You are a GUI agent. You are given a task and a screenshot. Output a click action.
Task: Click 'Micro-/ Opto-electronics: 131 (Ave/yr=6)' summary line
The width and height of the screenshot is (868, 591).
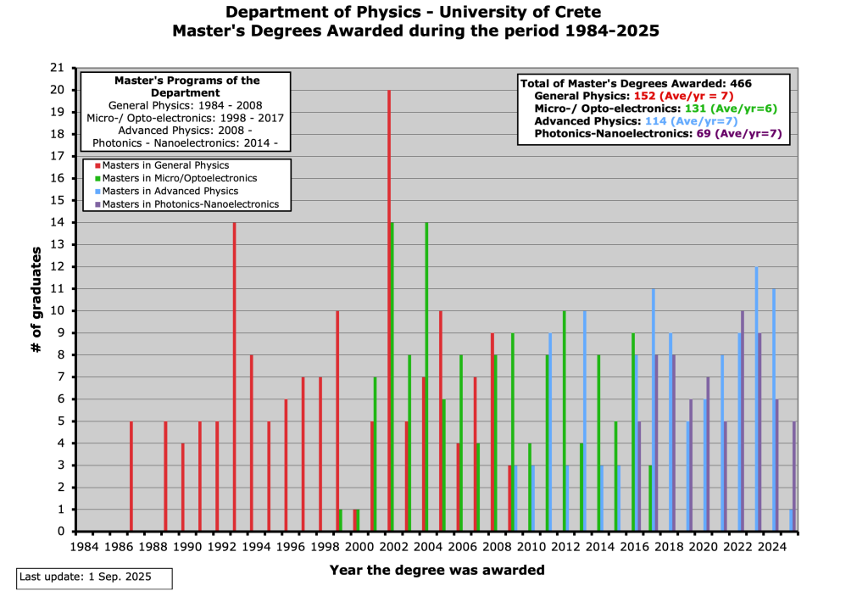[x=655, y=109]
